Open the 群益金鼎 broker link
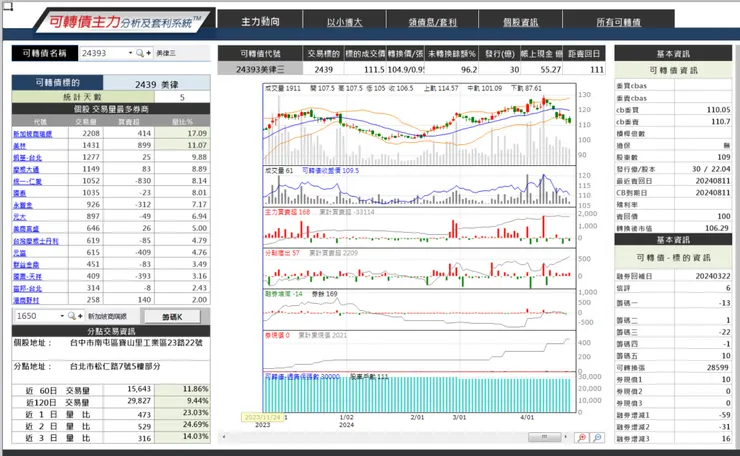Viewport: 740px width, 456px height. [26, 264]
